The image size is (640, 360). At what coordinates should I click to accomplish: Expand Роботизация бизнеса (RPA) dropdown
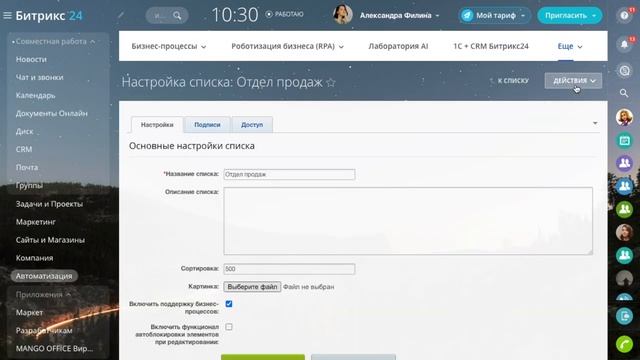point(287,46)
